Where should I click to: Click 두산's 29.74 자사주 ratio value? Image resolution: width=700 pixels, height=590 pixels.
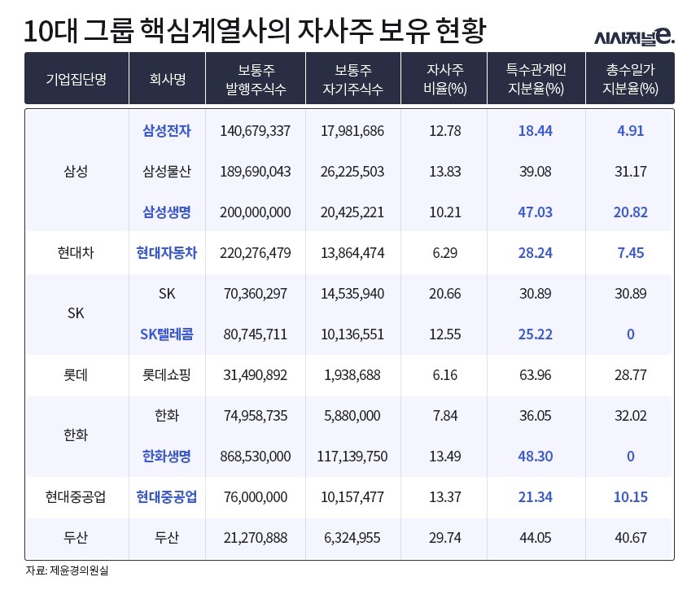(445, 538)
